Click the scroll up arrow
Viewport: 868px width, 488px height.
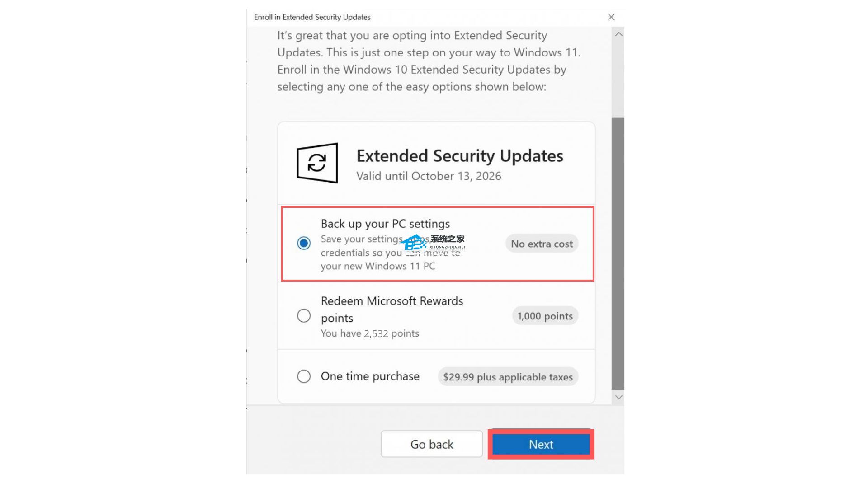coord(618,34)
